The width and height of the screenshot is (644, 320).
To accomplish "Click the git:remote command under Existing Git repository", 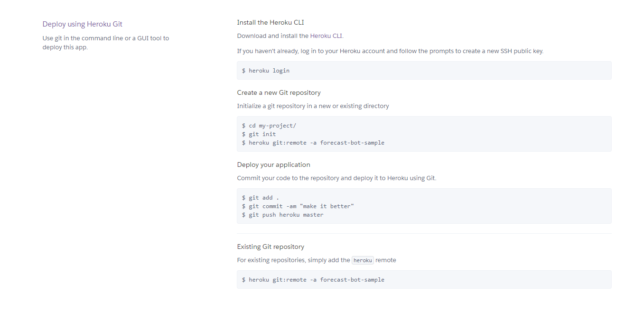I will [x=313, y=280].
